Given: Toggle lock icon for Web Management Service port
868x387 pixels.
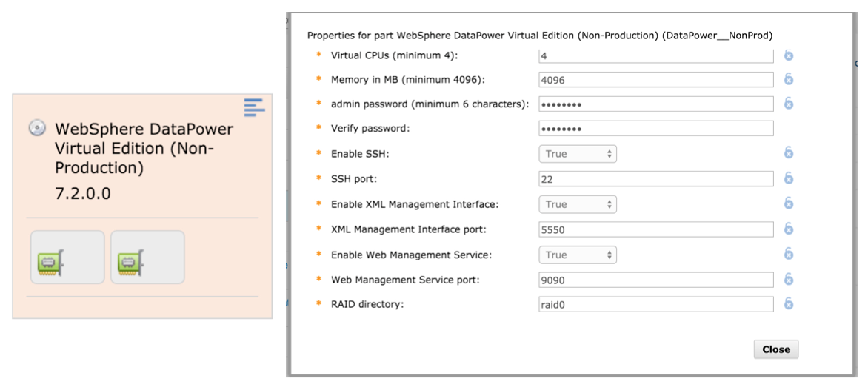Looking at the screenshot, I should click(789, 279).
